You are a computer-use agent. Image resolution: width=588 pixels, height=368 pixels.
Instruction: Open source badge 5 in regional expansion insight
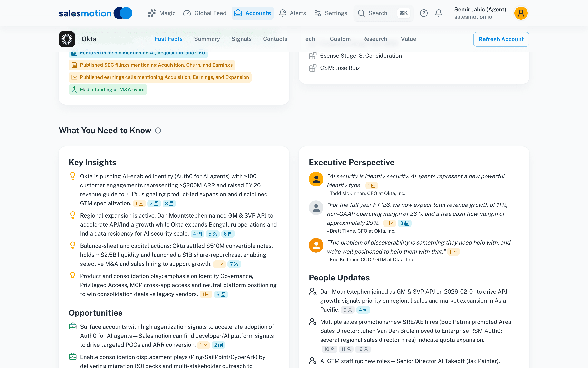pos(213,234)
